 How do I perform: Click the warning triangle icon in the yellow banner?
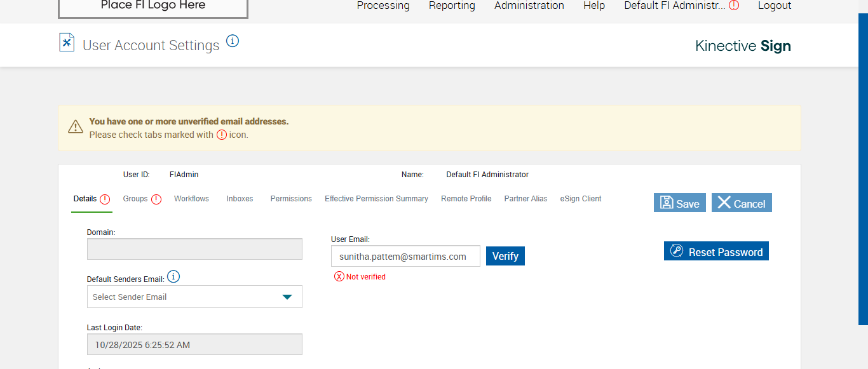[x=76, y=126]
